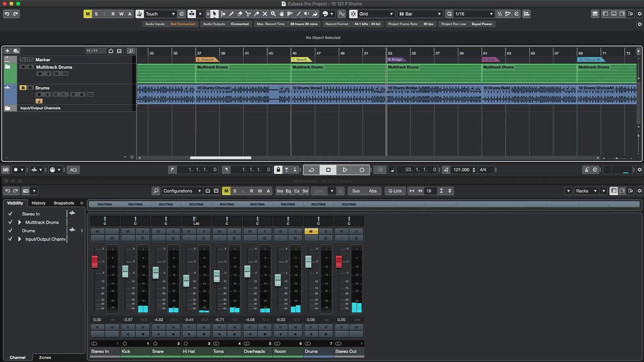Open the Touch automation mode dropdown

(x=160, y=14)
